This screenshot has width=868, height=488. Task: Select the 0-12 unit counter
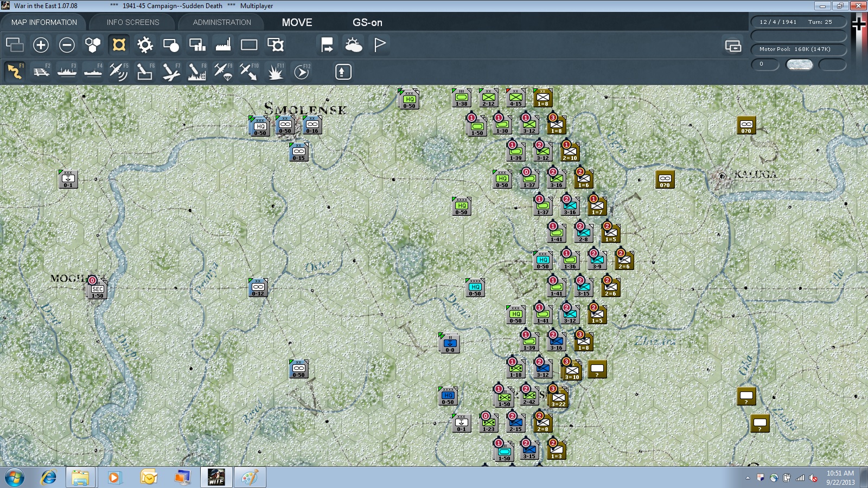point(258,288)
